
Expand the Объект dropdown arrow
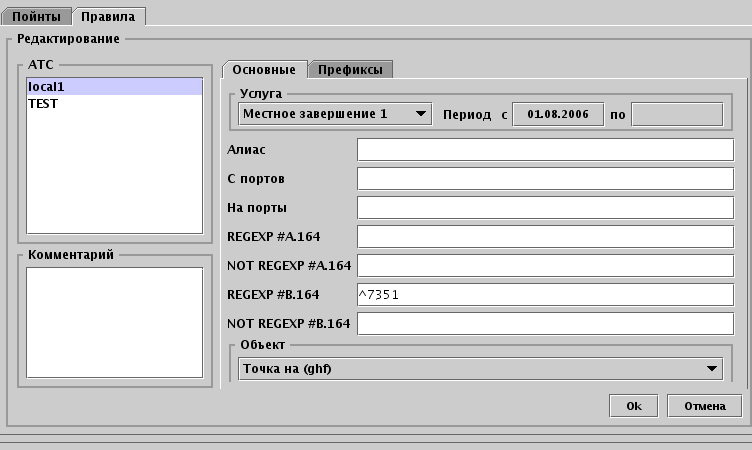coord(711,369)
